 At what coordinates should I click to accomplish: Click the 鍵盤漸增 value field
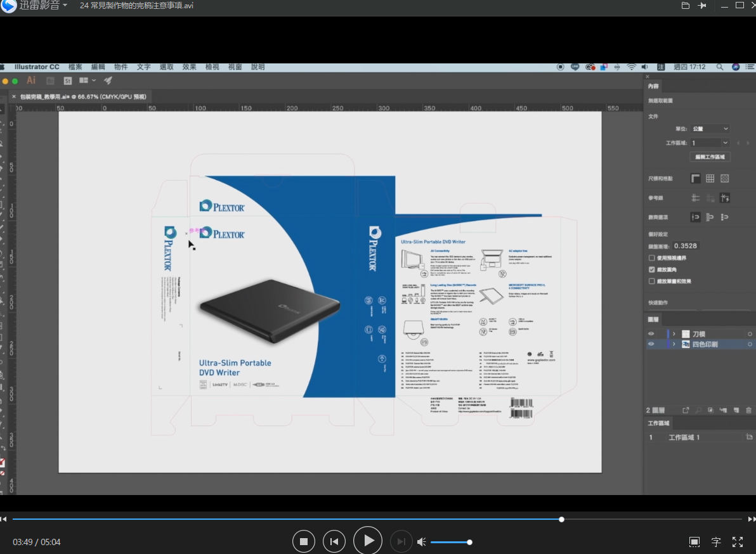coord(686,246)
